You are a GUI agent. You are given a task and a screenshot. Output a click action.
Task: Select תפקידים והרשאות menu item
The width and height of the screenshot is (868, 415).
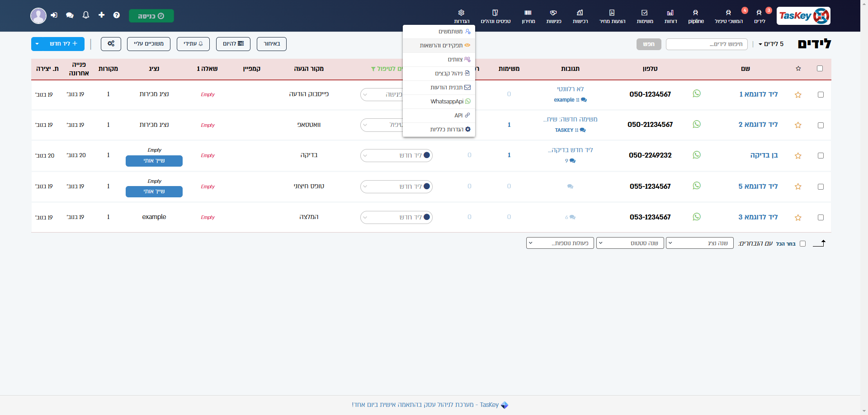coord(439,46)
